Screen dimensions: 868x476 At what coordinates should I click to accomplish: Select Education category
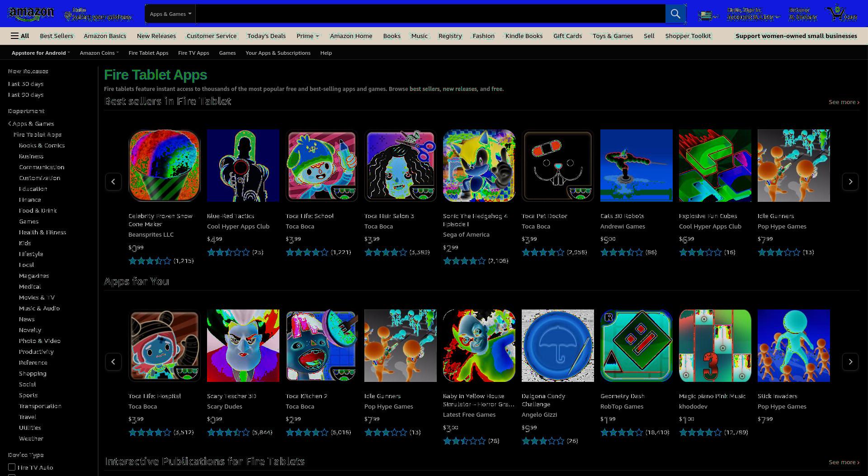(x=33, y=189)
